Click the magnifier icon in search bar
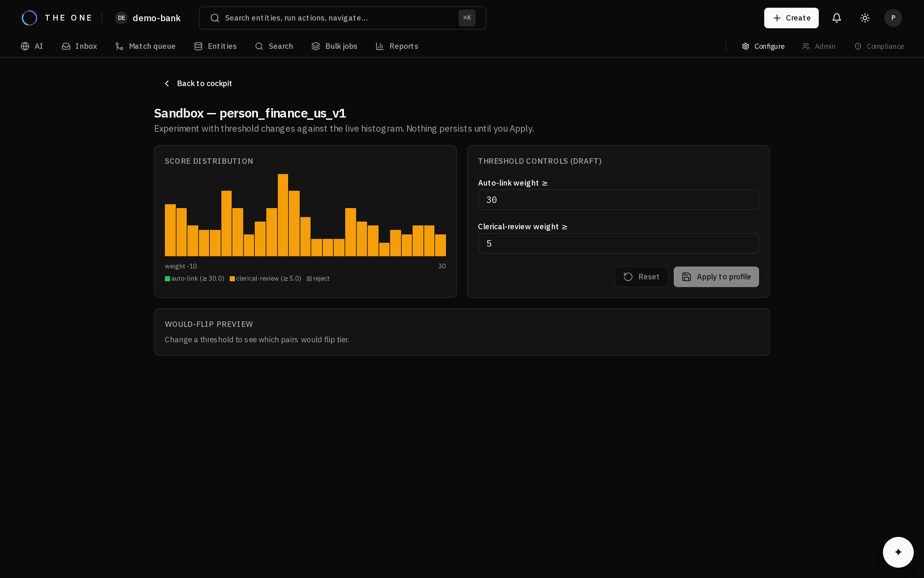The image size is (924, 578). pyautogui.click(x=215, y=18)
